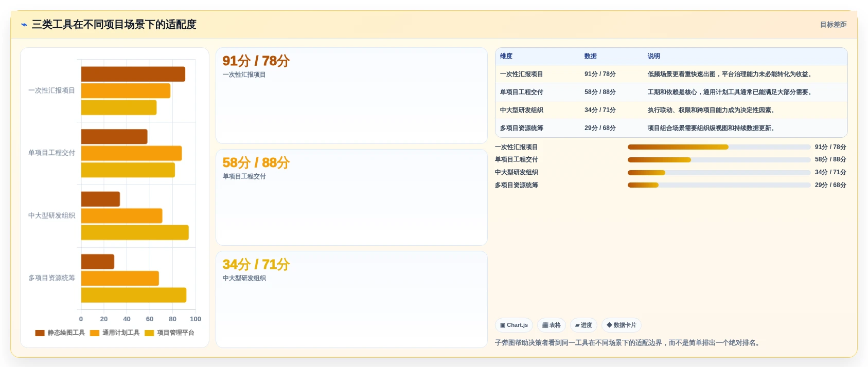Screen dimensions: 868x367
Task: Click the 表格 tag chip
Action: point(552,325)
